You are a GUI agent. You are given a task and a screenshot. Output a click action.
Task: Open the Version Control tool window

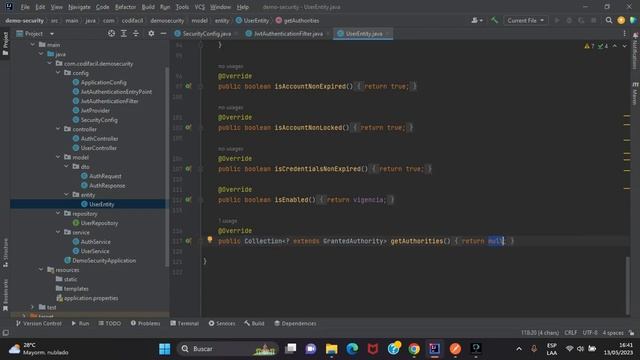38,323
